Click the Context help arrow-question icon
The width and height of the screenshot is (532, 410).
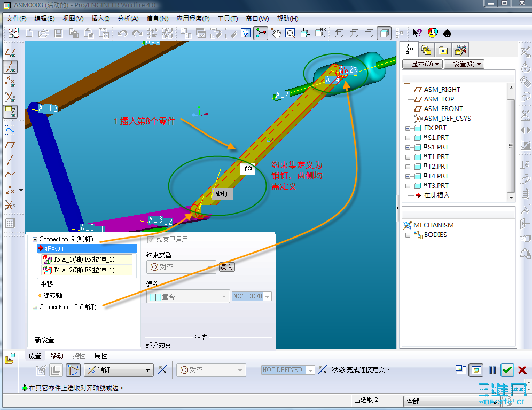pos(417,33)
